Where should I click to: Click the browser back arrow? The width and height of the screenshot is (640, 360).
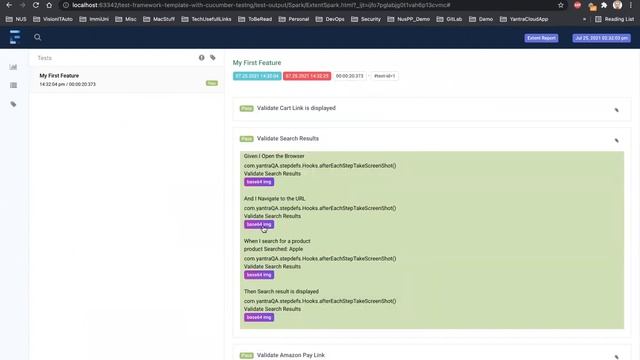point(9,5)
